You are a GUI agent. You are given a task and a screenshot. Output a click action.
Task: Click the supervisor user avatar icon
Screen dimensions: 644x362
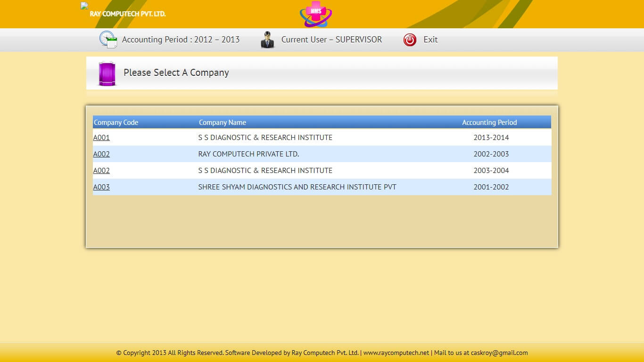click(x=267, y=40)
